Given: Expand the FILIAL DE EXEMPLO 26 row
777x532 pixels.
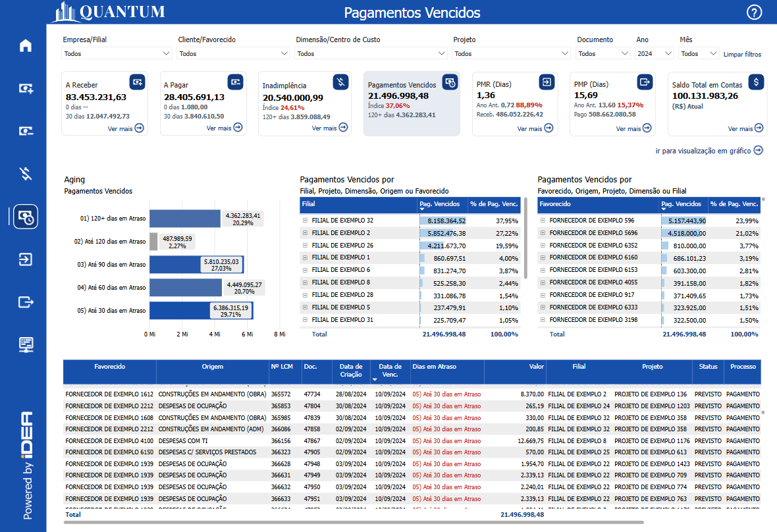Looking at the screenshot, I should pyautogui.click(x=305, y=246).
